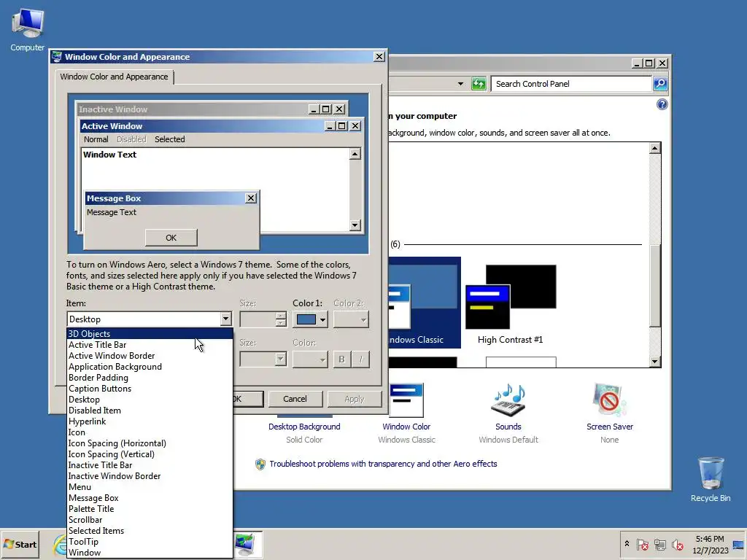This screenshot has width=747, height=560.
Task: Click the green refresh icon in Control Panel
Action: pos(479,84)
